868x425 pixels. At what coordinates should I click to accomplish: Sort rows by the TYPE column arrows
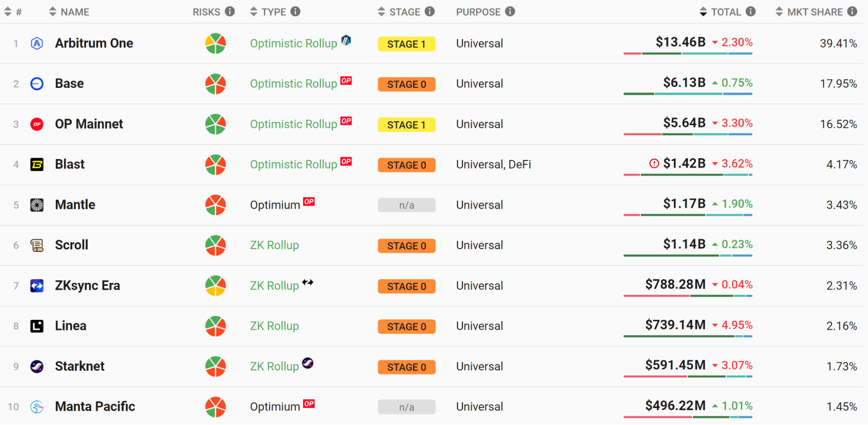point(254,12)
